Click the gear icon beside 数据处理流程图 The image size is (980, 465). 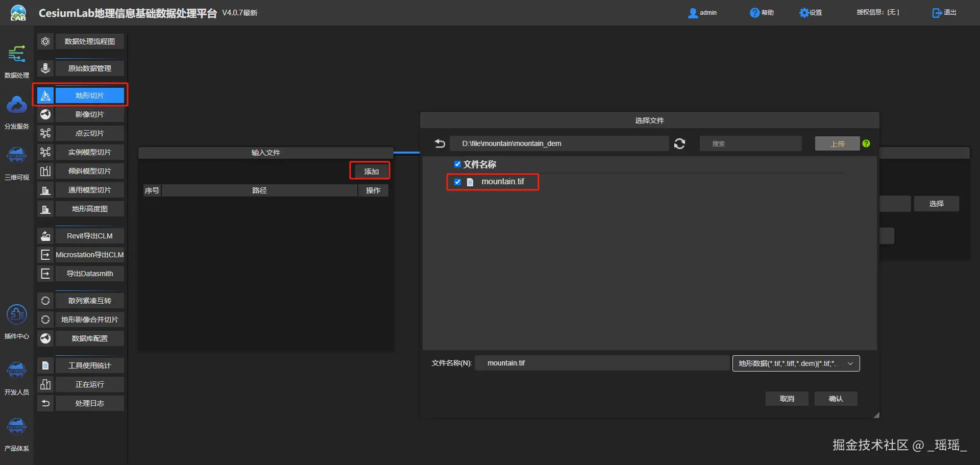(x=45, y=41)
